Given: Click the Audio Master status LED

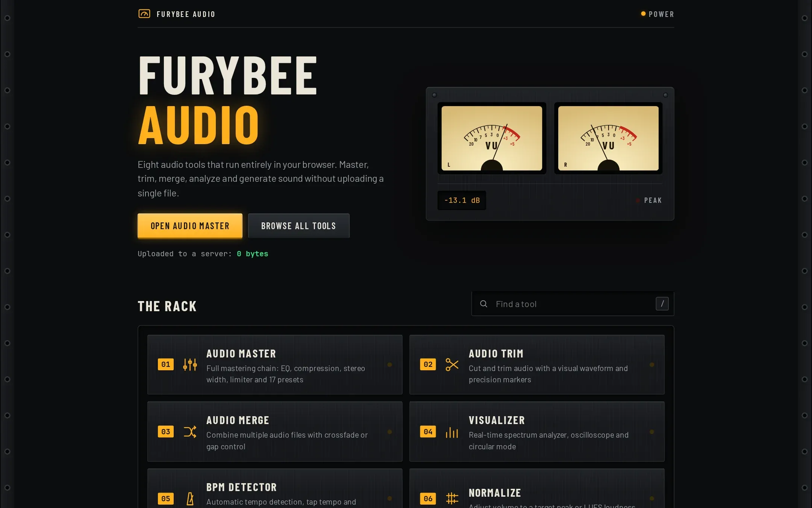Looking at the screenshot, I should 390,365.
